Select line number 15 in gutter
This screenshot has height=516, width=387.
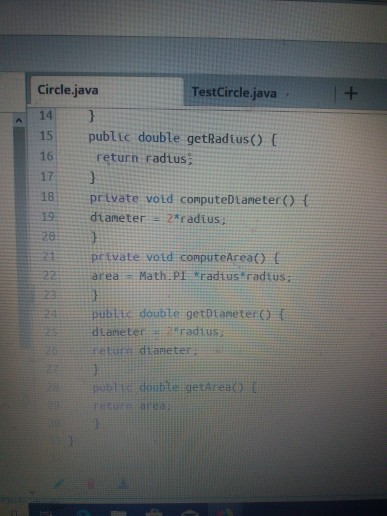point(46,136)
